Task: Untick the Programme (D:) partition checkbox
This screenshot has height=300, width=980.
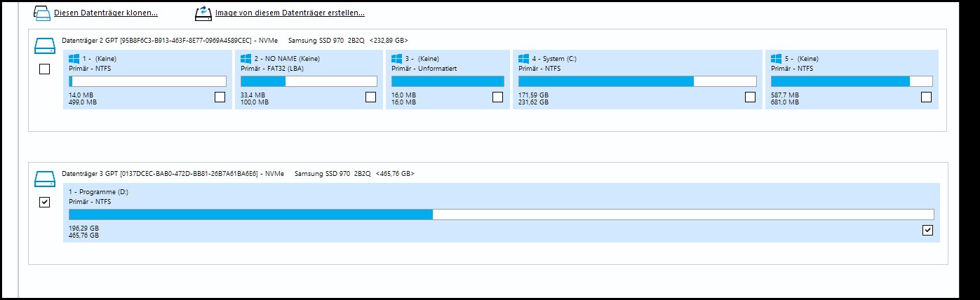Action: coord(927,230)
